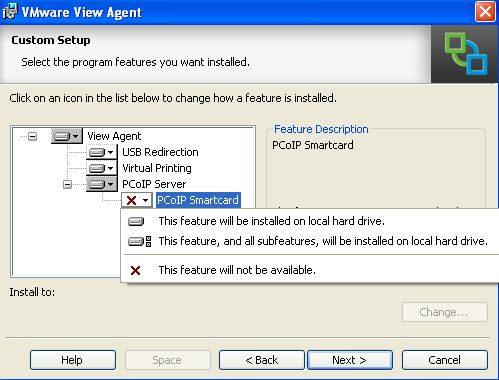Click the 'Install to:' label
The image size is (499, 380).
(32, 292)
